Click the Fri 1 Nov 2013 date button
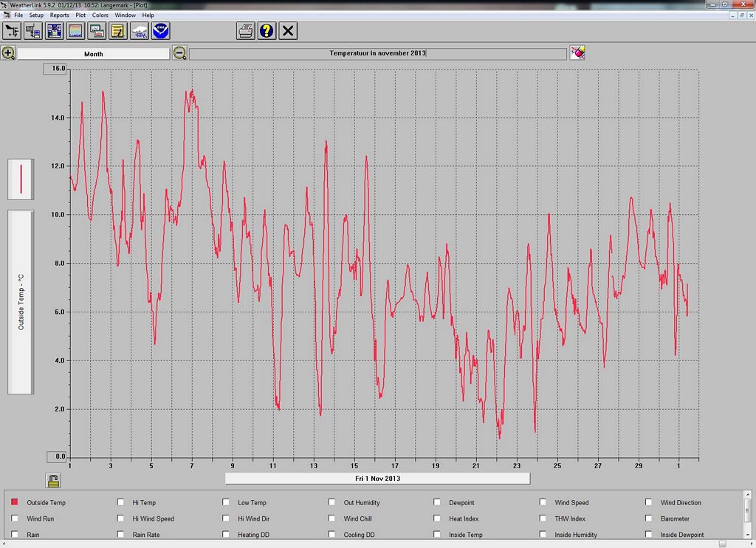 tap(377, 478)
